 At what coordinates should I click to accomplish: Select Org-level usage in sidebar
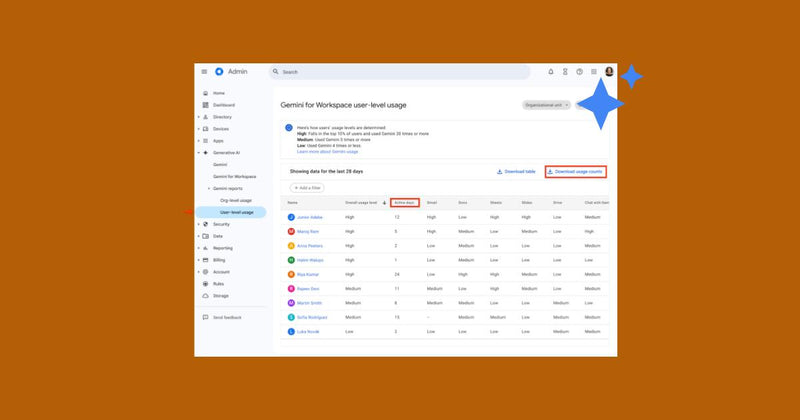click(236, 201)
